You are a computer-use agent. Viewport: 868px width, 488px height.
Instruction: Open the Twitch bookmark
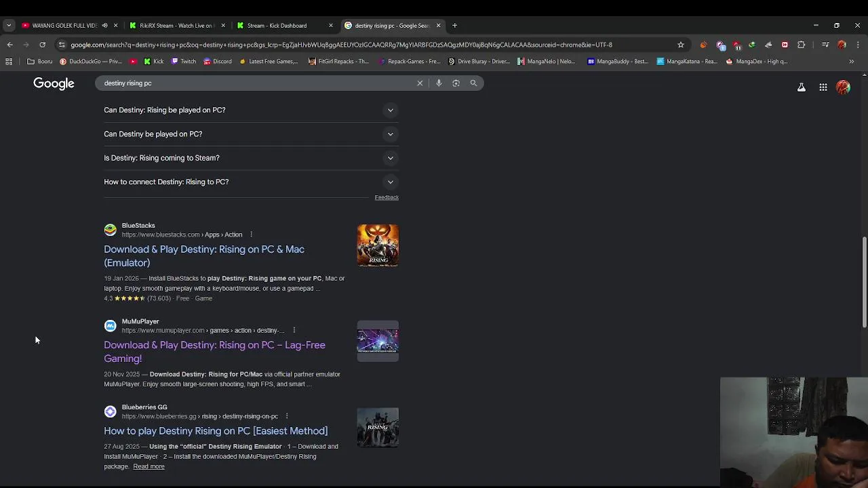(x=184, y=61)
